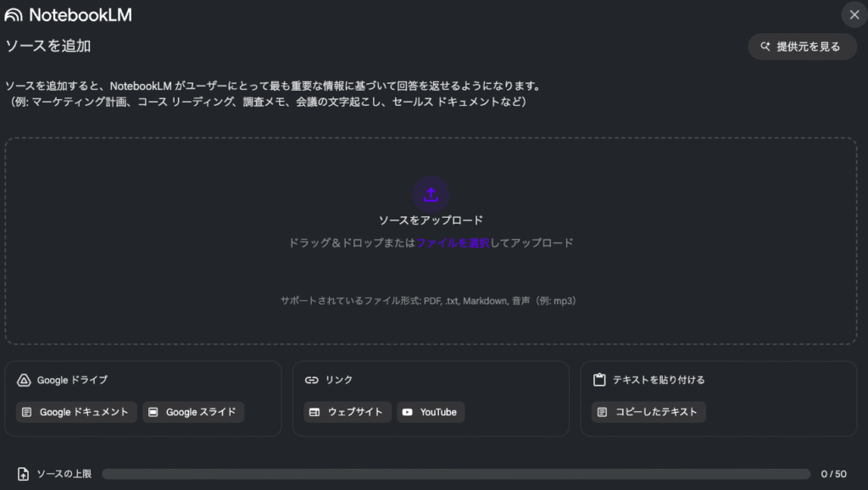
Task: Choose the YouTube source button
Action: tap(431, 412)
